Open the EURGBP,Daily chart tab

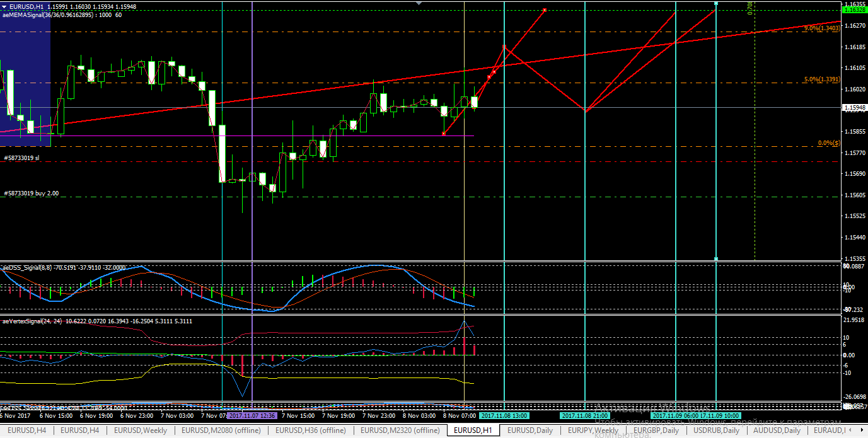pos(656,430)
